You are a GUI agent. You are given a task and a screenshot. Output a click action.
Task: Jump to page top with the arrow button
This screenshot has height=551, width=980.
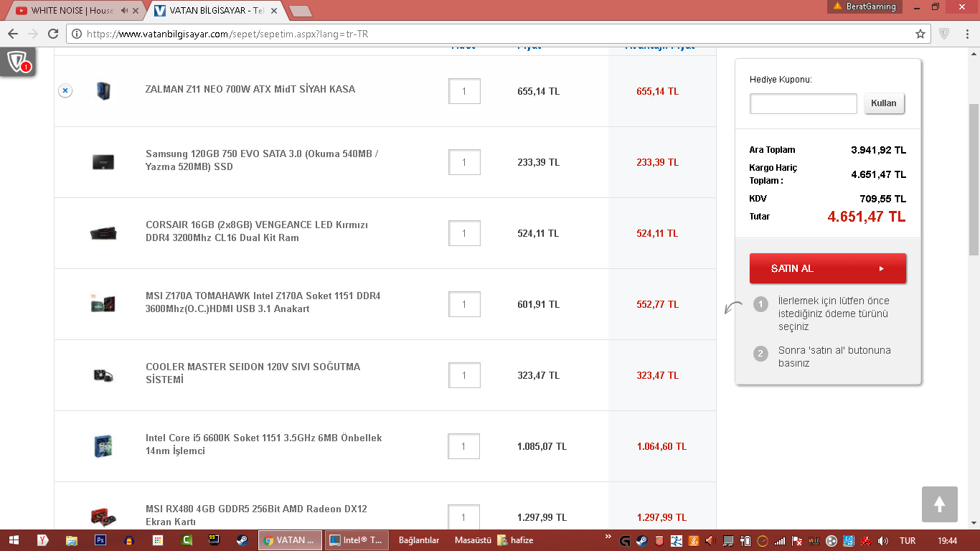[x=940, y=504]
